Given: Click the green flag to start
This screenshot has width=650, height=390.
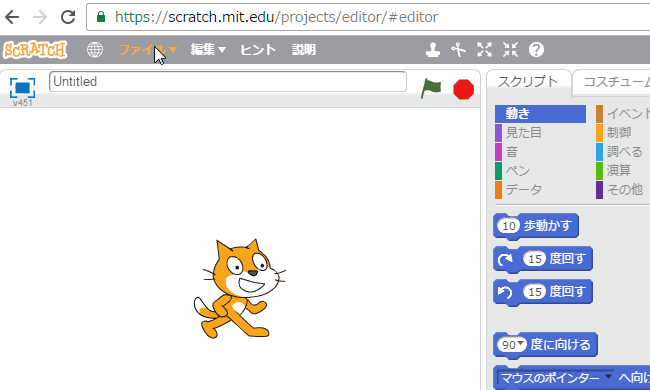Looking at the screenshot, I should (431, 88).
